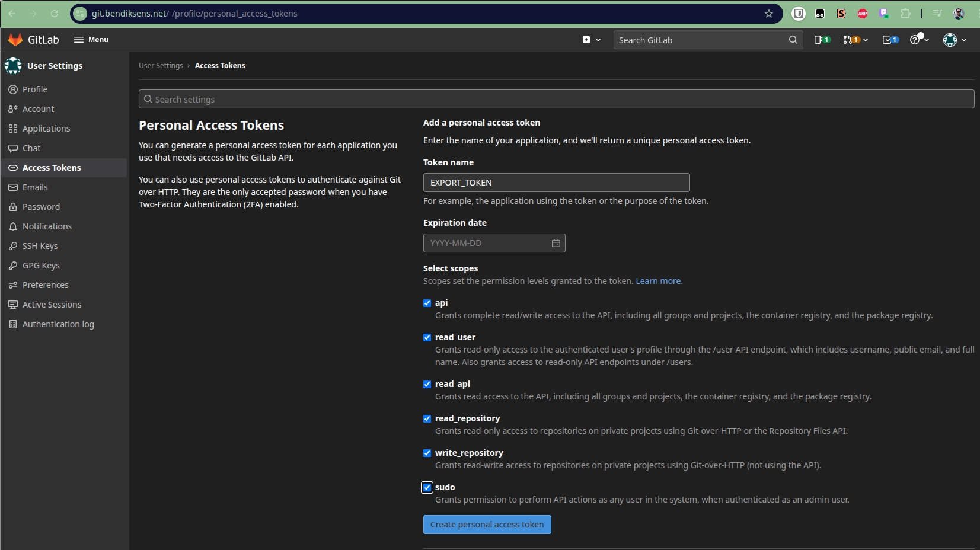
Task: Click the Token name input field
Action: (556, 183)
